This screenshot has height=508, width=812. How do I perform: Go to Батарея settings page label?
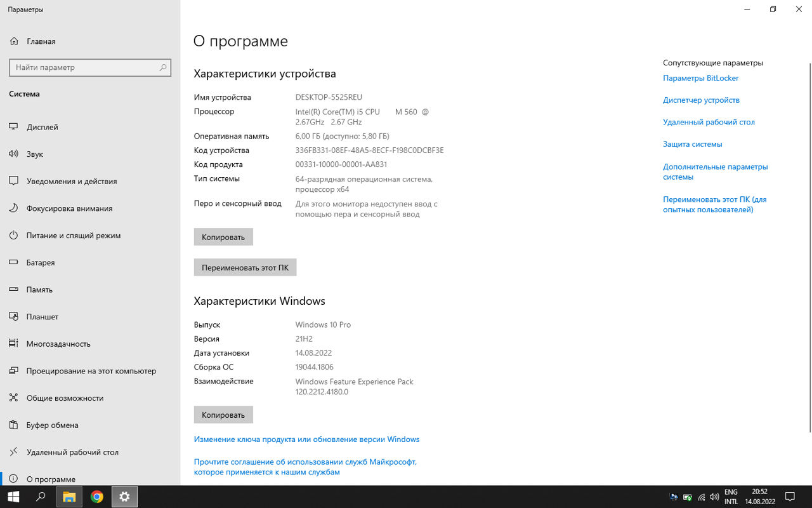point(41,262)
